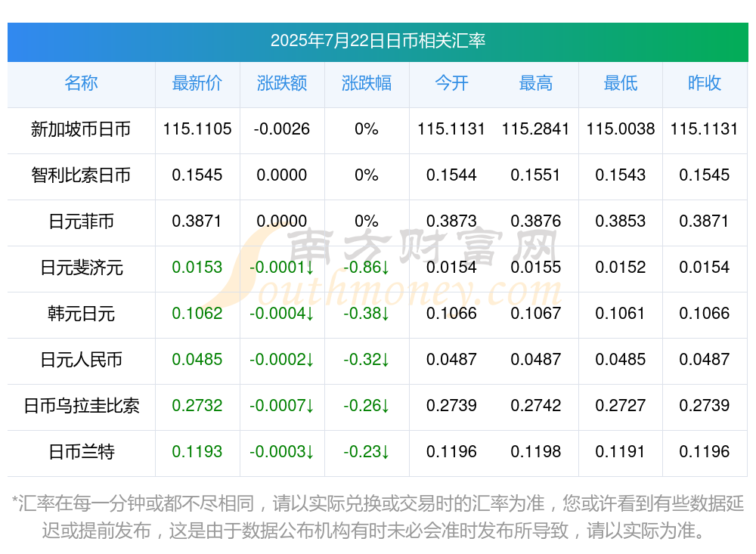Click the 日币乌拉圭比索 row name
This screenshot has width=756, height=554.
pos(81,406)
